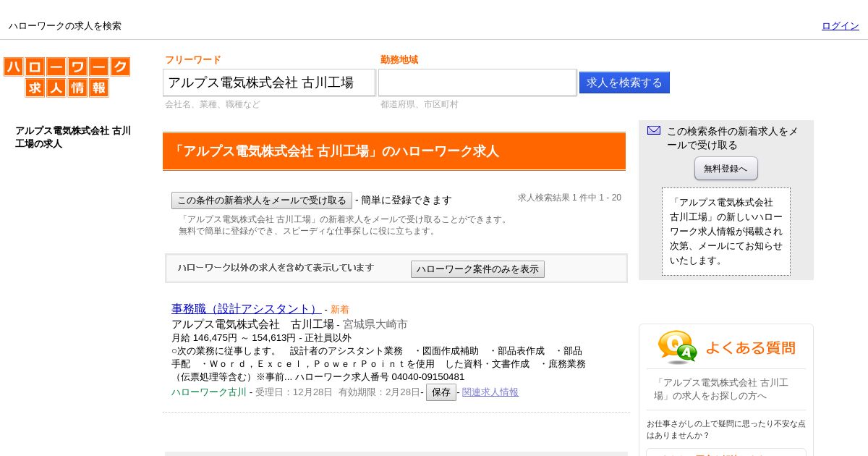Click 簡単に登録できます text
The height and width of the screenshot is (456, 868).
click(x=407, y=200)
